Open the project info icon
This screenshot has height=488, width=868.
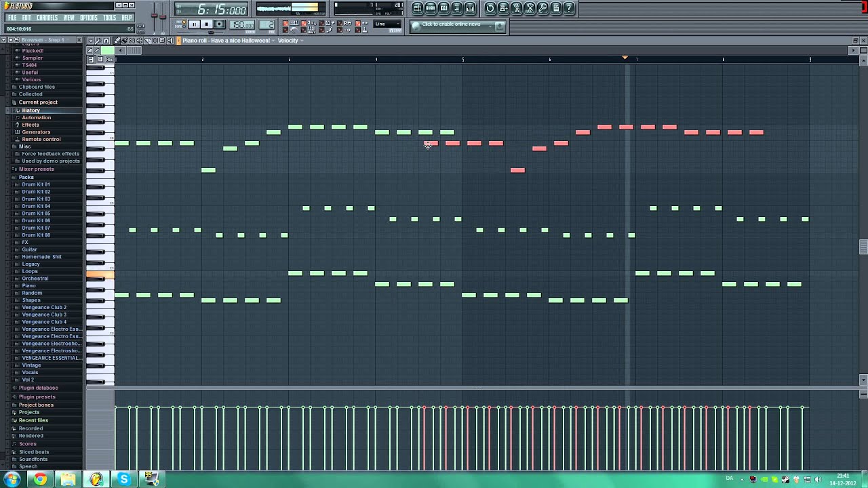556,8
